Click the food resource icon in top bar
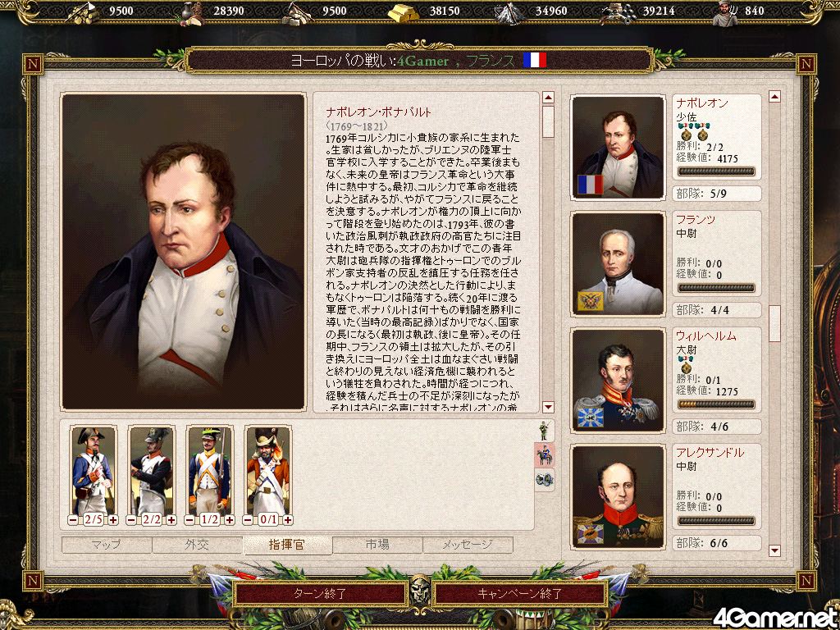 (x=189, y=12)
